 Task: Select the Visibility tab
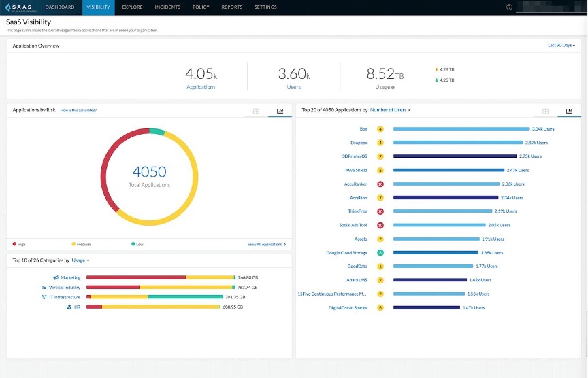click(x=98, y=7)
